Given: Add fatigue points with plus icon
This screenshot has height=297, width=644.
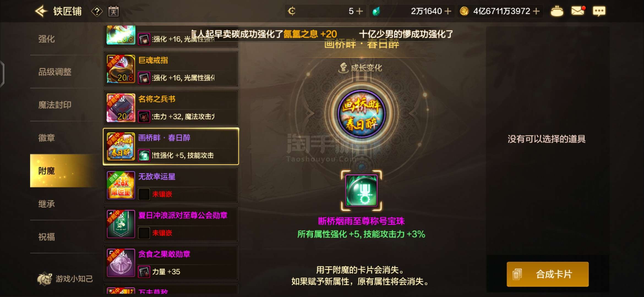Looking at the screenshot, I should pyautogui.click(x=359, y=11).
